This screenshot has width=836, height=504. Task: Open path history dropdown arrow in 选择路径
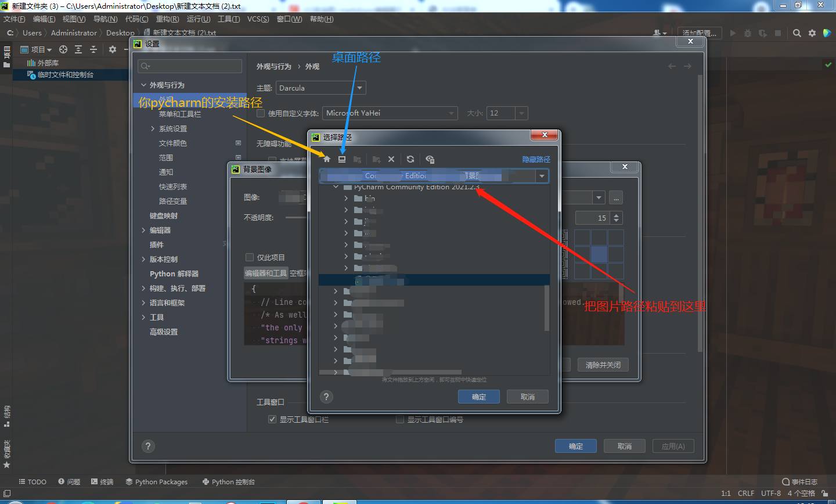(542, 176)
